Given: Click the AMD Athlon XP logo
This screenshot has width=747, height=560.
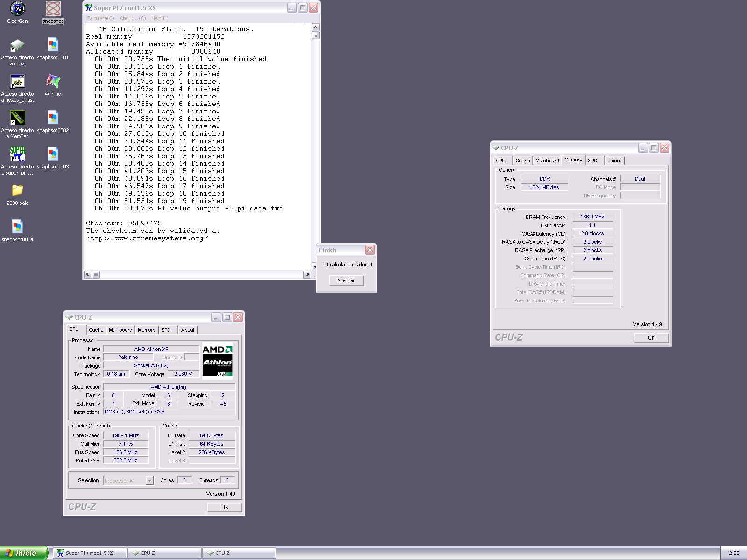Looking at the screenshot, I should 217,361.
